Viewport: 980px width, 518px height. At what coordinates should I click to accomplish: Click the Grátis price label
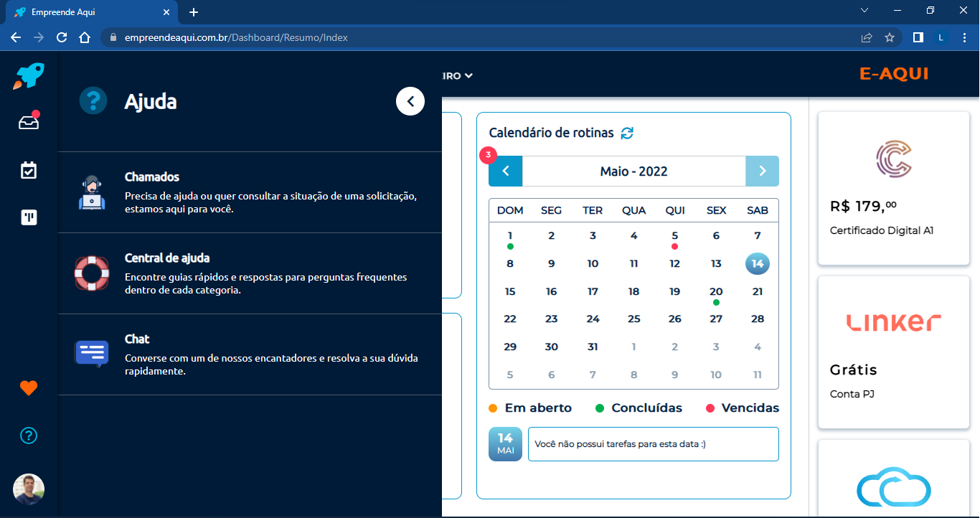tap(854, 370)
